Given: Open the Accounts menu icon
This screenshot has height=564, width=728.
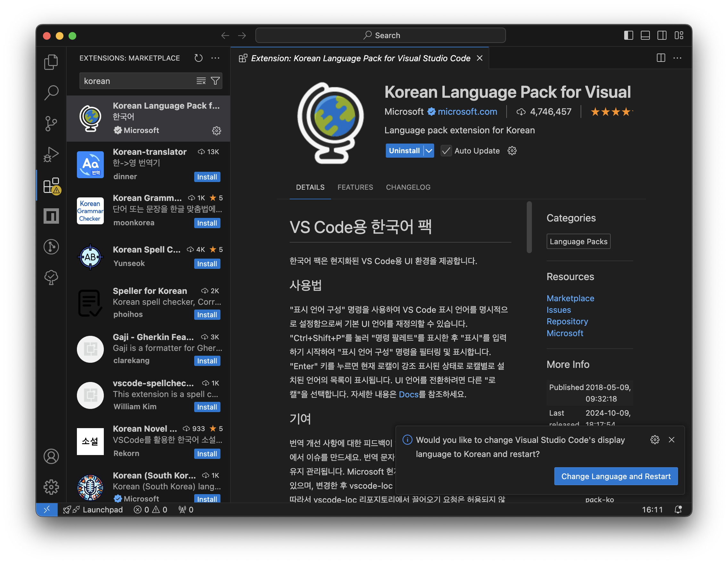Looking at the screenshot, I should [51, 456].
